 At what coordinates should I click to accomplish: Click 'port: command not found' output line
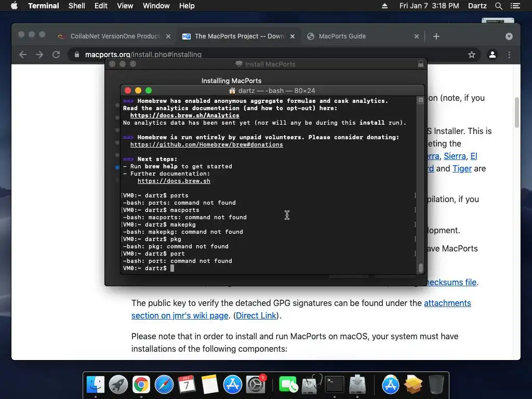click(178, 261)
